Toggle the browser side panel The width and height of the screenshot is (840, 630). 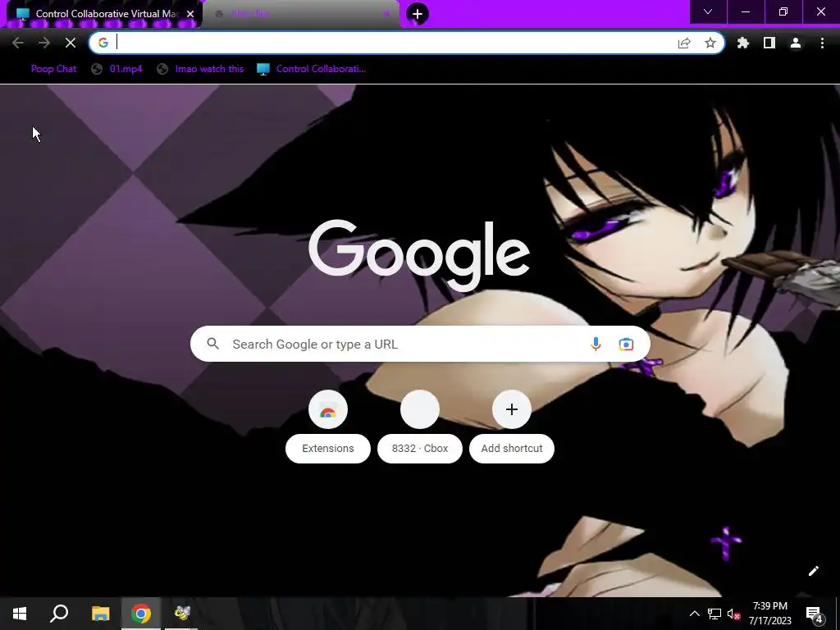coord(769,43)
